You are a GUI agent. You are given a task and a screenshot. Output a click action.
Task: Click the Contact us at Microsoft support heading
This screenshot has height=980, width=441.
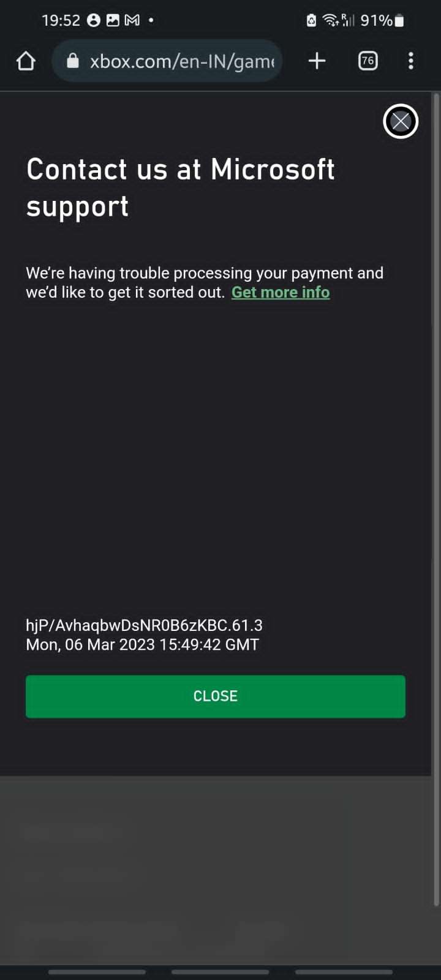(181, 187)
